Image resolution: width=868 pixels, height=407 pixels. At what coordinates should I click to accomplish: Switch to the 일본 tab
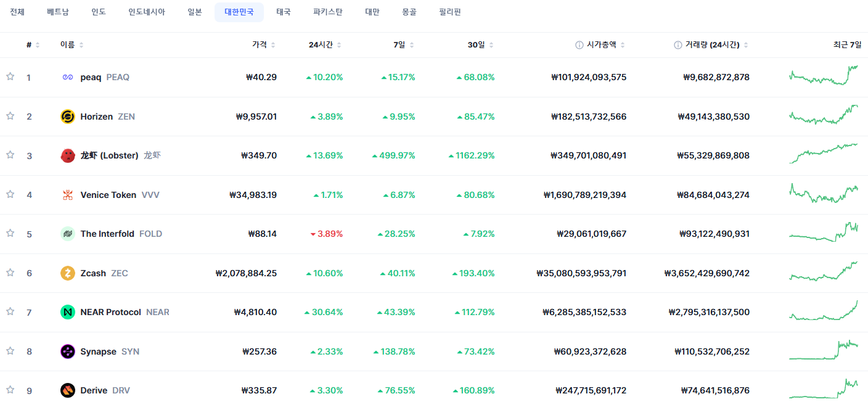195,12
